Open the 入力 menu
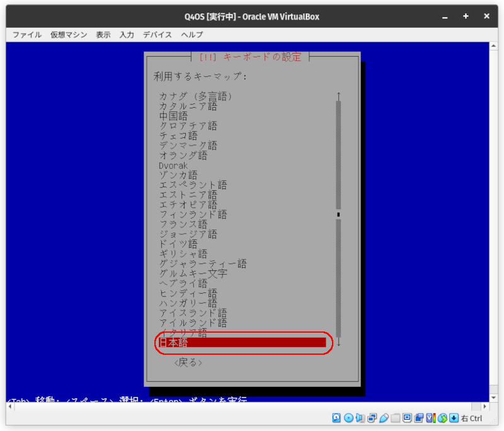Viewport: 504px width, 431px height. point(127,35)
